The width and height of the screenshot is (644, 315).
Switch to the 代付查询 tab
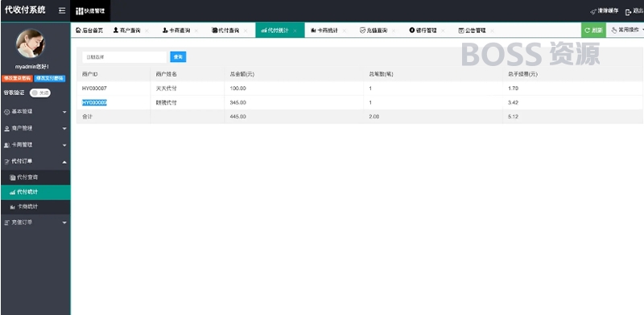click(225, 31)
